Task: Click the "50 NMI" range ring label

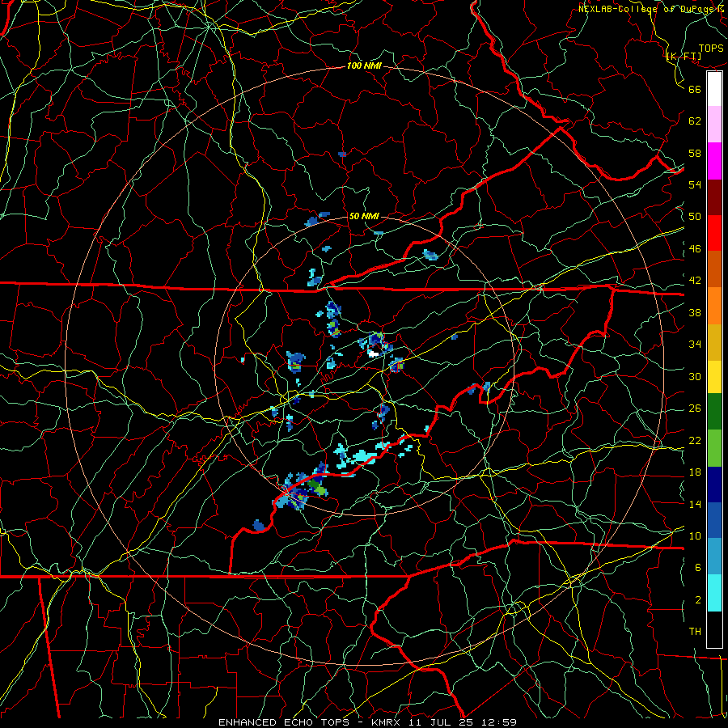Action: [x=363, y=216]
